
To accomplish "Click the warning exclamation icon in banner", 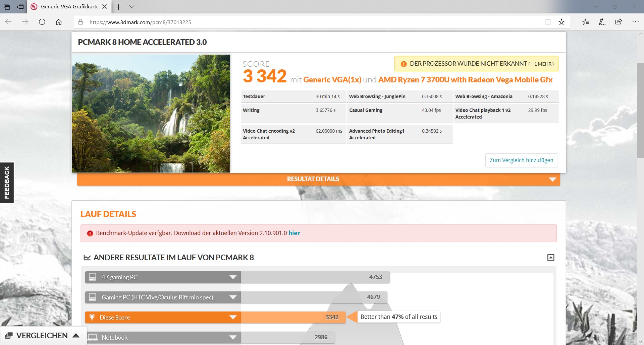I will point(404,64).
